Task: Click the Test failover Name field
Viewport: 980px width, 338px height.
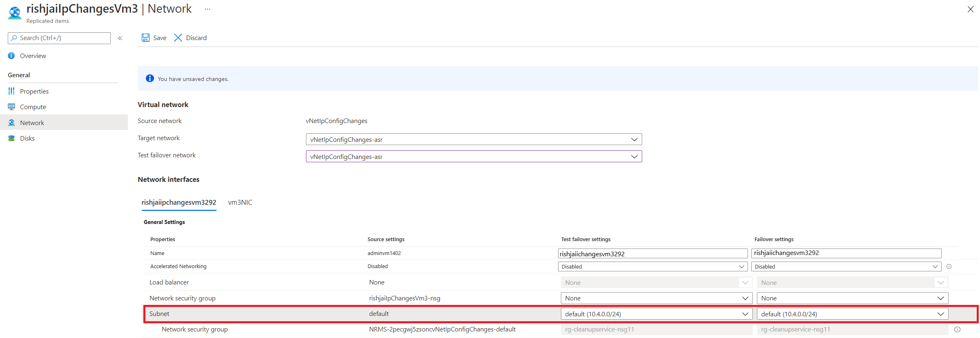Action: 652,254
